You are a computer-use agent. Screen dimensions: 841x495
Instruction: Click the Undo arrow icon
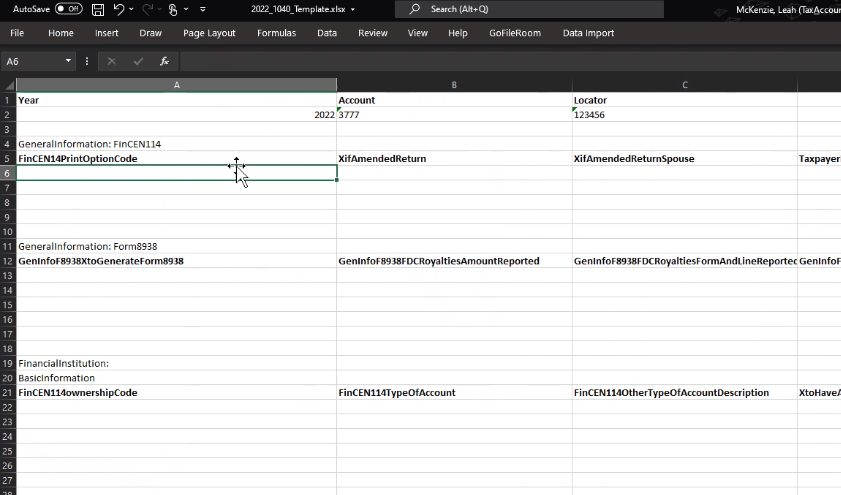pyautogui.click(x=119, y=9)
